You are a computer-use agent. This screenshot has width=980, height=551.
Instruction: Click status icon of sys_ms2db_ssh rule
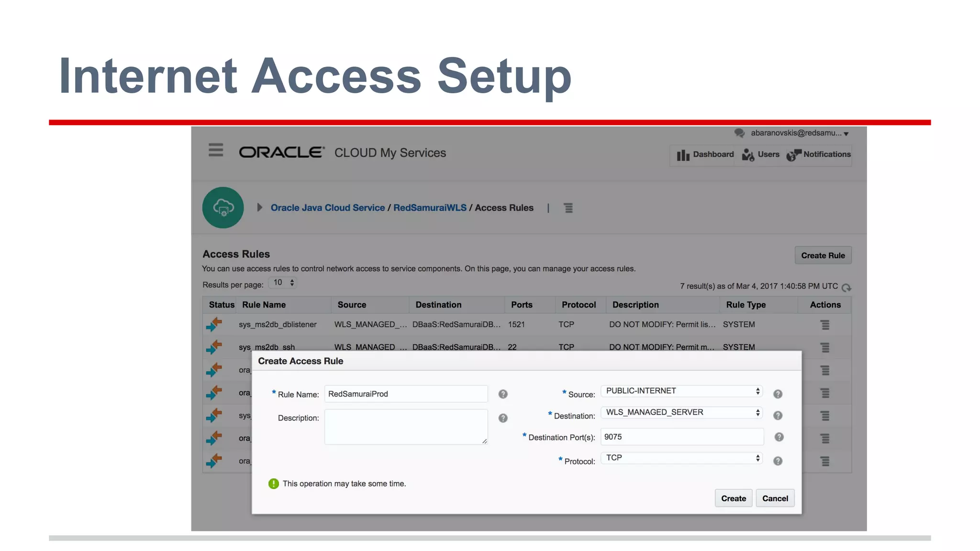tap(214, 347)
